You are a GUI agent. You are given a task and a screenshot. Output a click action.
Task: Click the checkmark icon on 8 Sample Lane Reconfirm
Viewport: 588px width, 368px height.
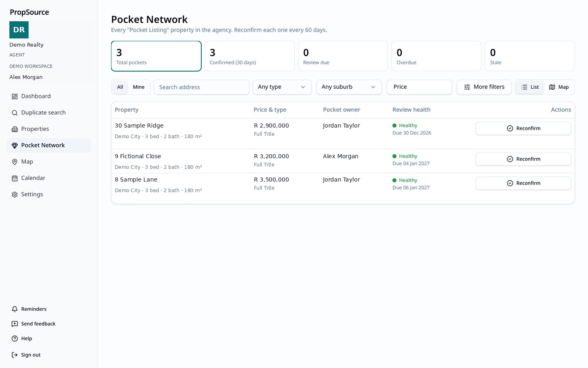510,183
